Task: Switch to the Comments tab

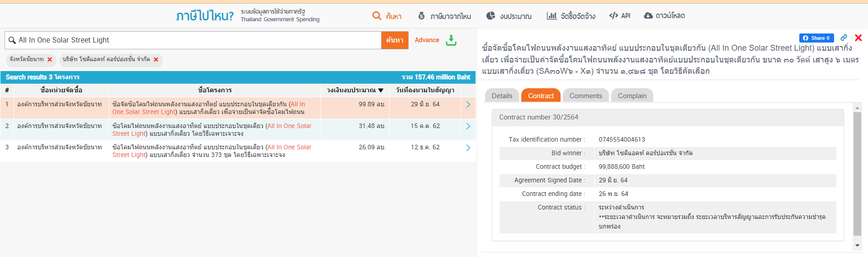Action: point(585,96)
